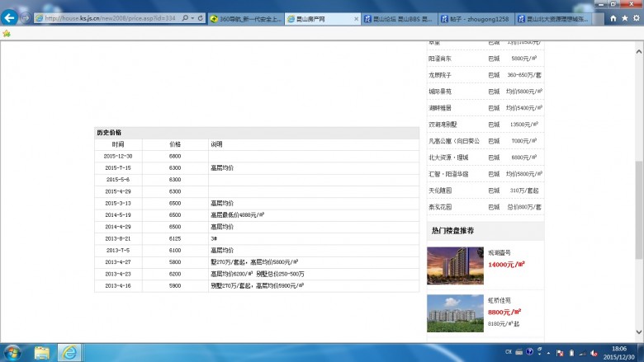
Task: Click the 14000元 property thumbnail image
Action: [x=455, y=265]
